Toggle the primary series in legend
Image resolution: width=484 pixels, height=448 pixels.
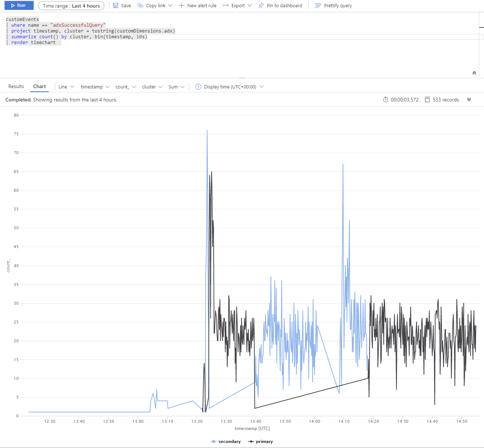coord(261,442)
